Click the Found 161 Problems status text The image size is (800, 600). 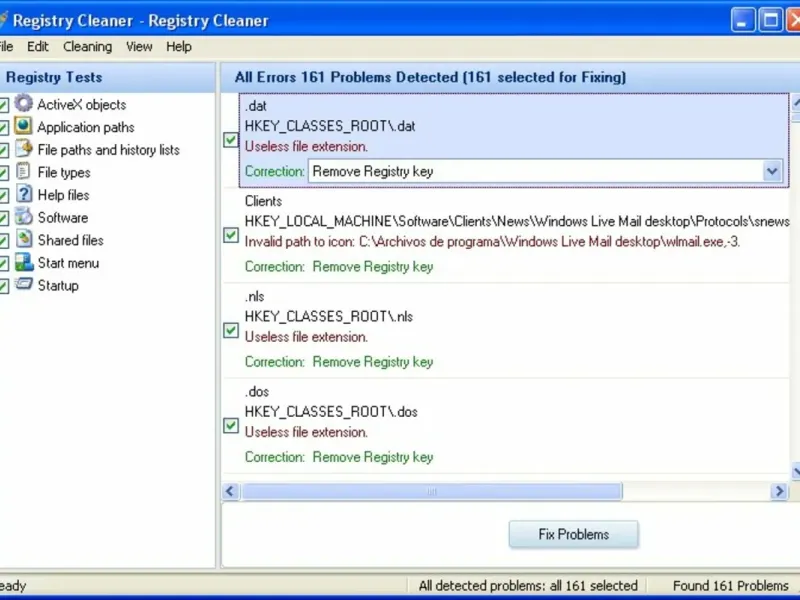pyautogui.click(x=731, y=586)
